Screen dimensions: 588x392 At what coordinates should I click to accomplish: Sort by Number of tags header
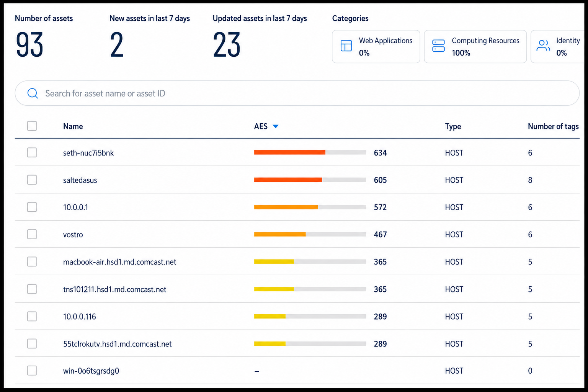pyautogui.click(x=553, y=126)
